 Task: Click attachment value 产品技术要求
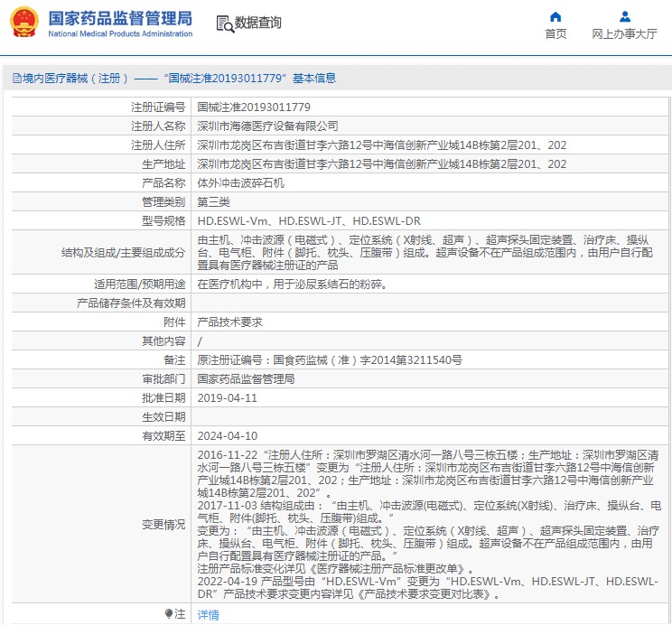[229, 322]
